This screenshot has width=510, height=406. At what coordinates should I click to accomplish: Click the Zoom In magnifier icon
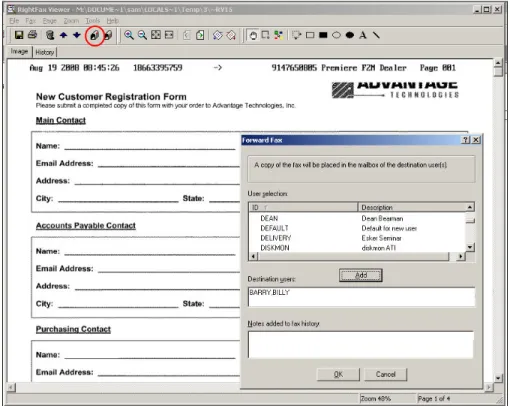(x=129, y=35)
